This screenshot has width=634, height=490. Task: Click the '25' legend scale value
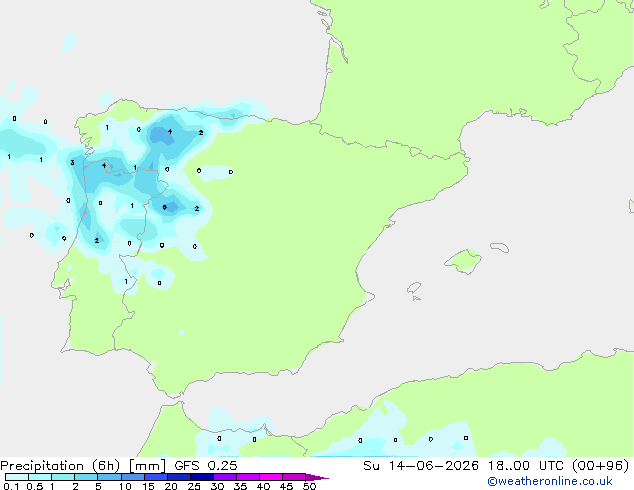coord(194,486)
